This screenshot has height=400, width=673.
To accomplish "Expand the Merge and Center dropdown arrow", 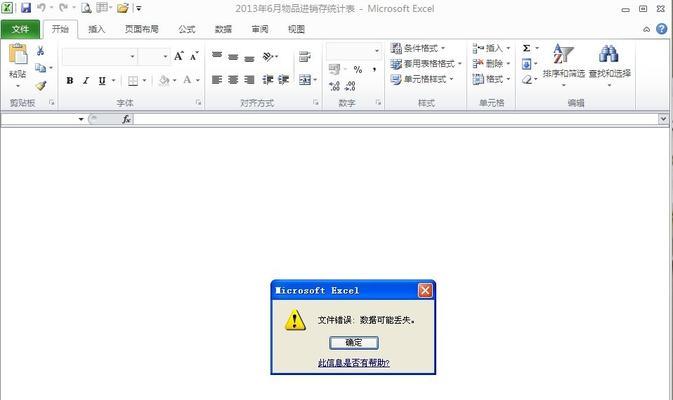I will point(315,80).
